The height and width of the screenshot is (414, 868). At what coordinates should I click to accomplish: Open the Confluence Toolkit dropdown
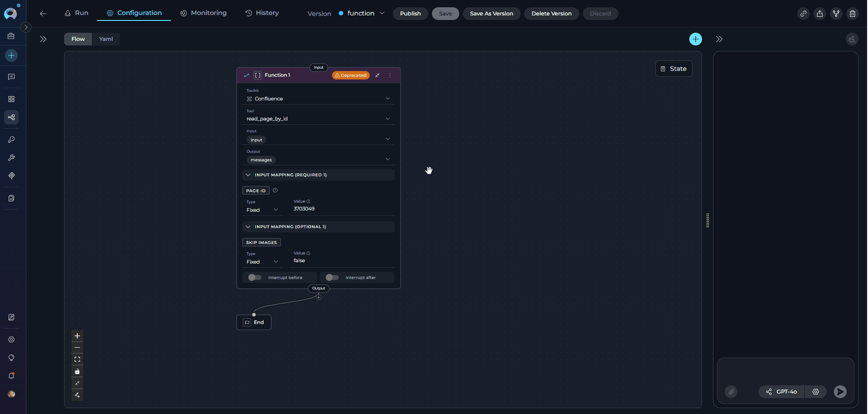318,98
